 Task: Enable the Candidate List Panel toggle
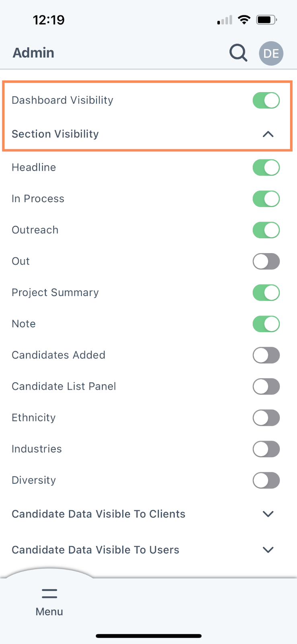click(266, 386)
